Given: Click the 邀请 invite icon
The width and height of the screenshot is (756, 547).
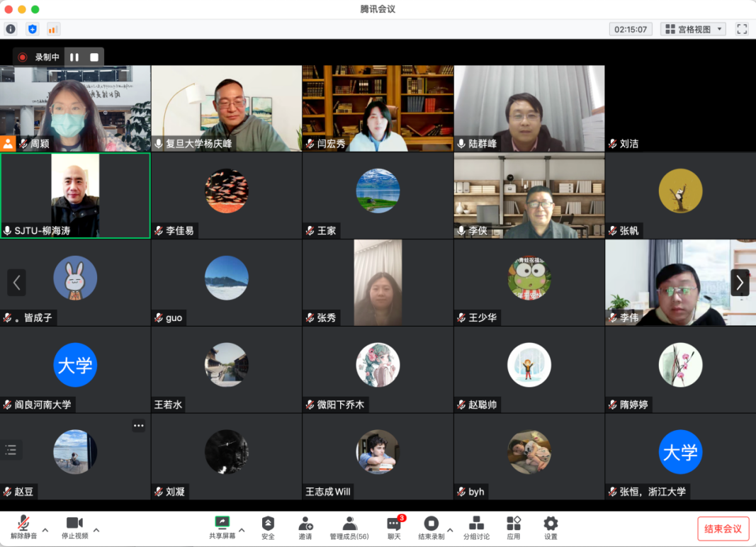Looking at the screenshot, I should [305, 527].
